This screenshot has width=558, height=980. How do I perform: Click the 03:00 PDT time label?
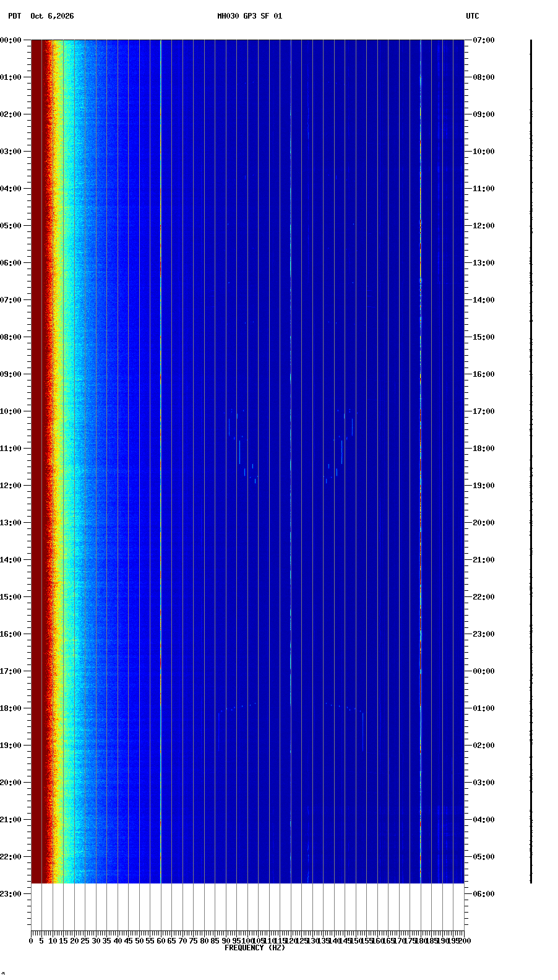[11, 152]
